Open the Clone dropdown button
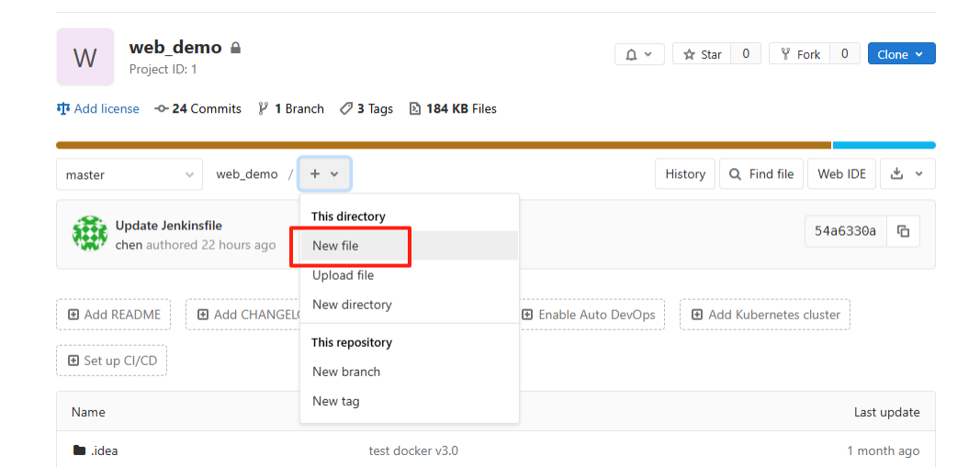 point(901,54)
